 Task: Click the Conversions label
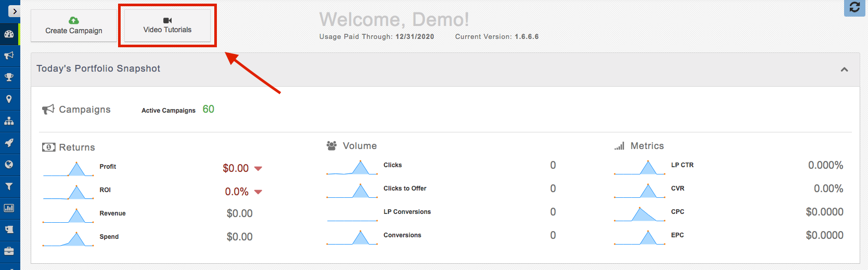pos(403,235)
